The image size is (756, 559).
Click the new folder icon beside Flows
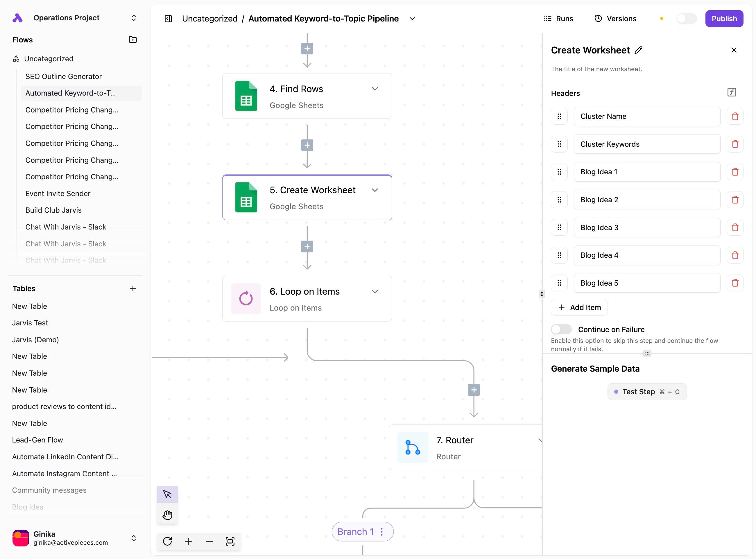pos(133,40)
